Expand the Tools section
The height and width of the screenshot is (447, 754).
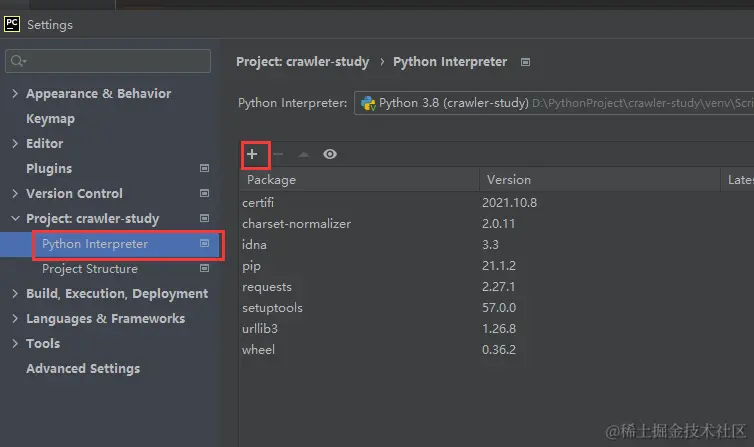15,343
